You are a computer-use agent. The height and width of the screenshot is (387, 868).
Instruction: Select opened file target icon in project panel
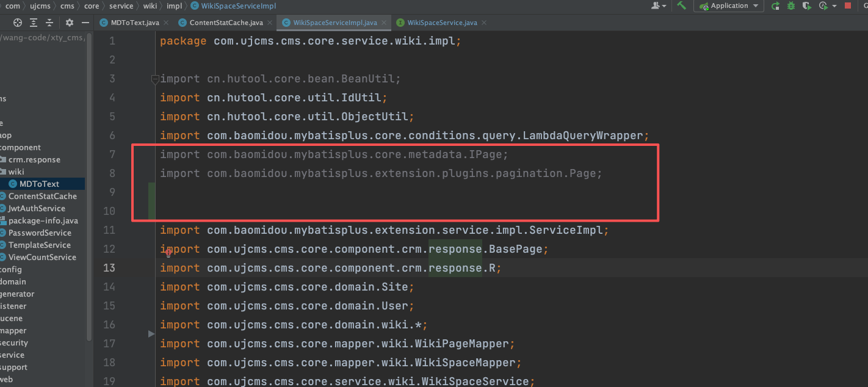click(x=18, y=23)
